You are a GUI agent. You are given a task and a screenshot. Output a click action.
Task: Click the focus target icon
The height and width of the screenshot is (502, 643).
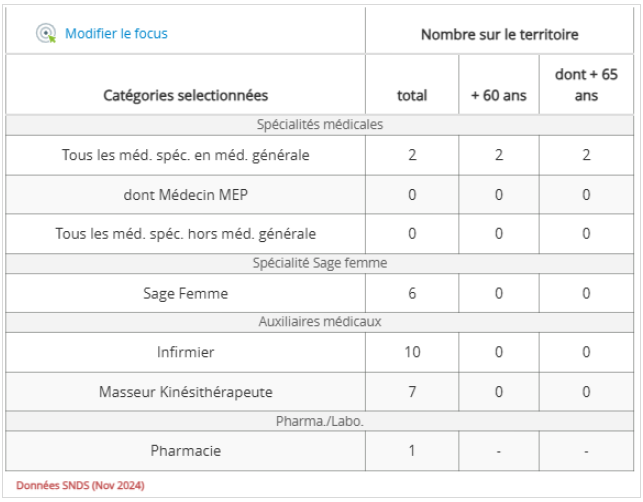(x=46, y=34)
